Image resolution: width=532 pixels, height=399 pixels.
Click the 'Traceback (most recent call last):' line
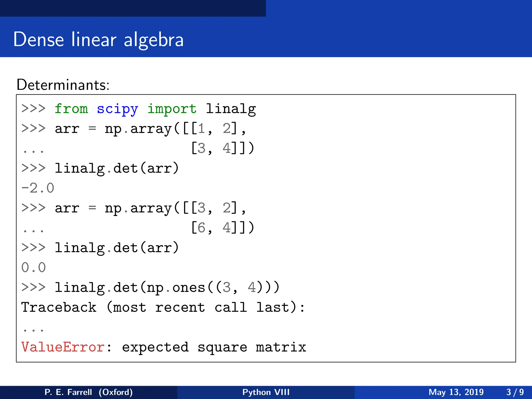(163, 308)
